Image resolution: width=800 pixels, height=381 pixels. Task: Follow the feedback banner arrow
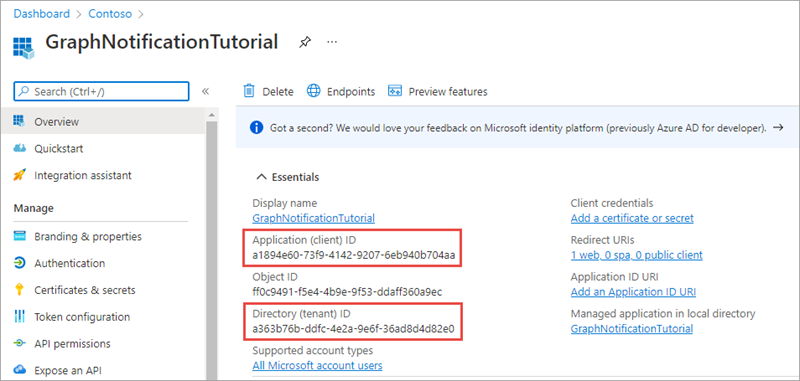click(x=778, y=128)
